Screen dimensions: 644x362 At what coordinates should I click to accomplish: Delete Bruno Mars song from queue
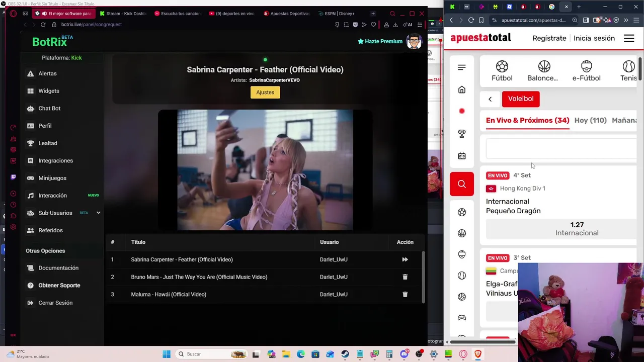click(x=405, y=277)
